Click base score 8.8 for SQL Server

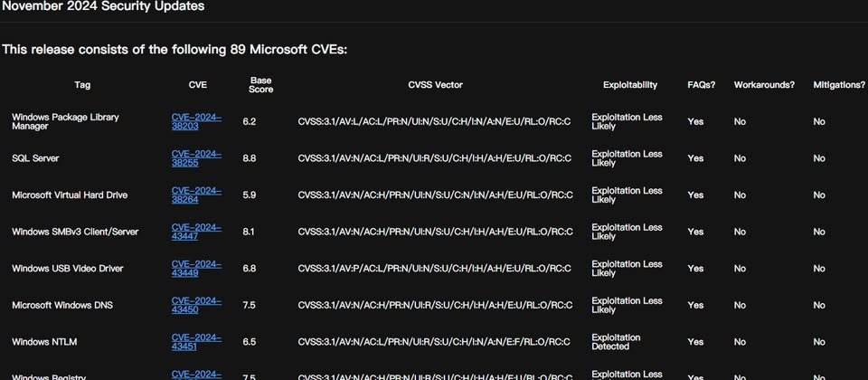[250, 158]
